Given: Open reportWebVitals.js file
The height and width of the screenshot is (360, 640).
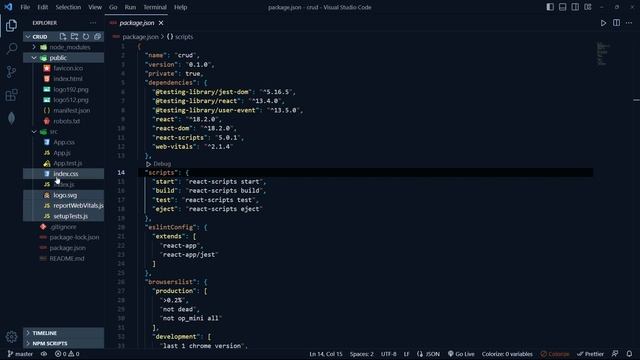Looking at the screenshot, I should pyautogui.click(x=78, y=206).
